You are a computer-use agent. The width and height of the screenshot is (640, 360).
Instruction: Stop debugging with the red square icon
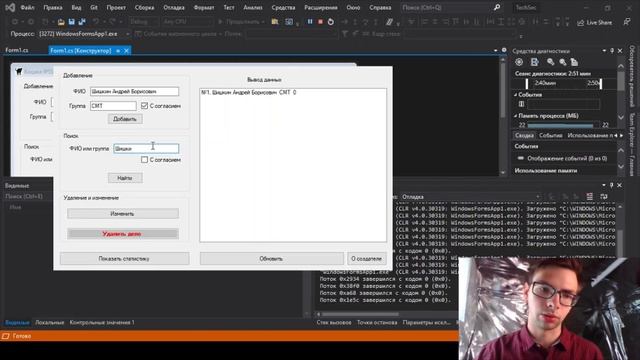point(320,22)
